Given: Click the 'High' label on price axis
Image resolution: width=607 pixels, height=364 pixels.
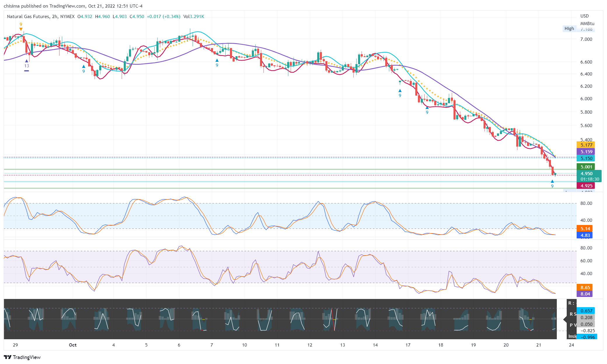Looking at the screenshot, I should click(x=569, y=29).
